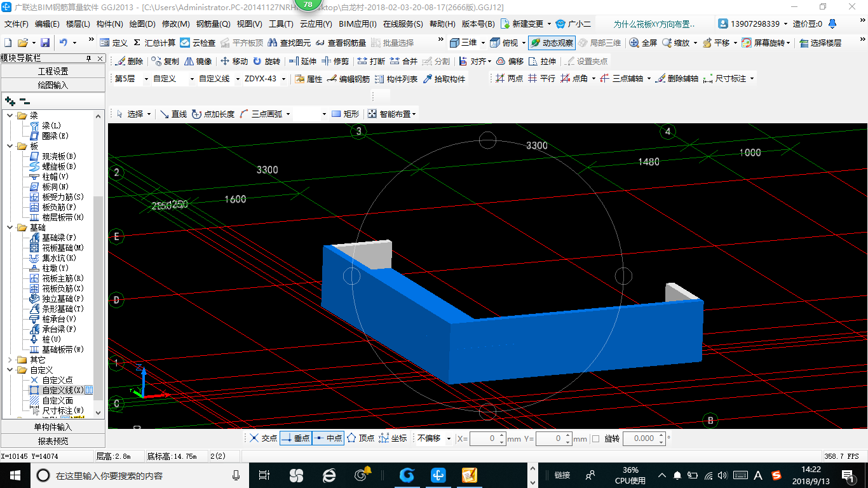The height and width of the screenshot is (488, 868).
Task: Select the 镜像 mirror tool
Action: point(198,61)
